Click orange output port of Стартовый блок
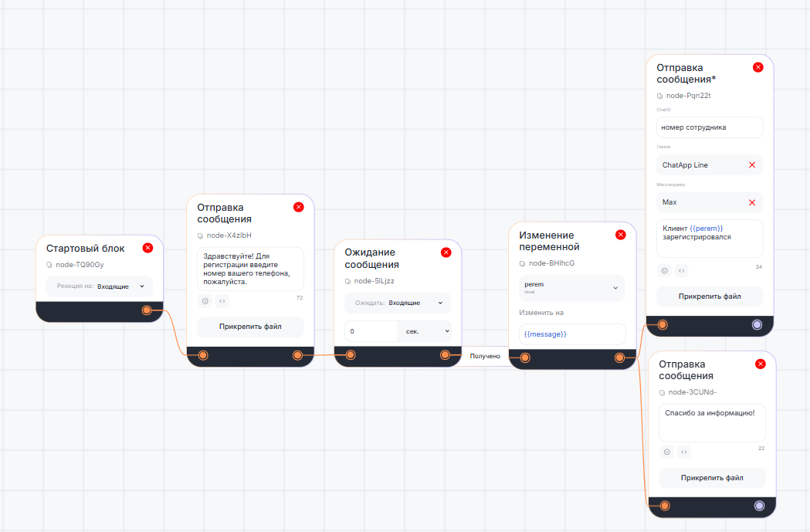 point(147,310)
